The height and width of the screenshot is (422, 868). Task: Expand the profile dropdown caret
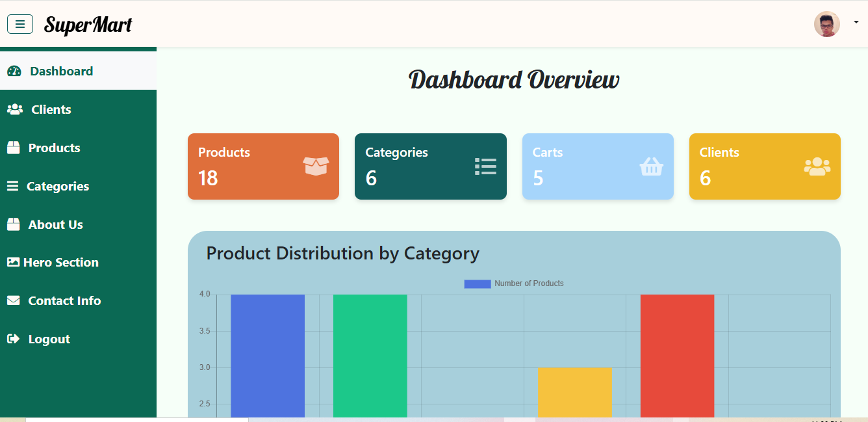(856, 22)
